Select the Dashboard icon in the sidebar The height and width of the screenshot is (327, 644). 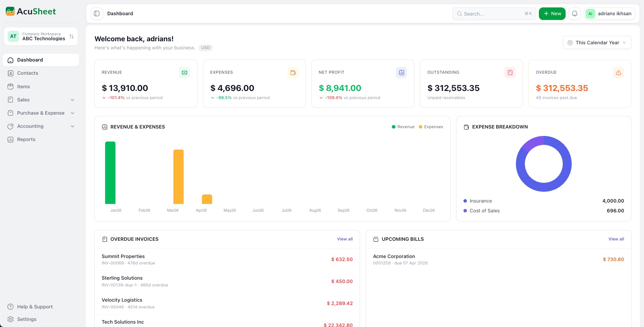(10, 60)
